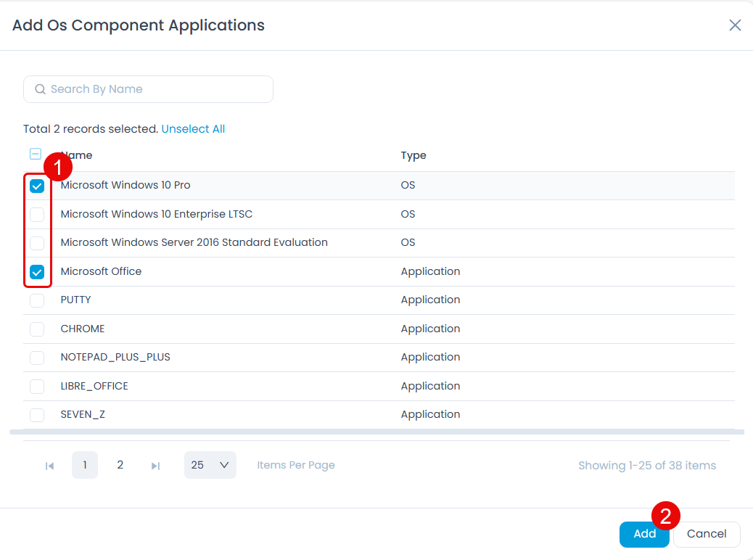This screenshot has width=753, height=560.
Task: Click the Cancel button
Action: point(706,534)
